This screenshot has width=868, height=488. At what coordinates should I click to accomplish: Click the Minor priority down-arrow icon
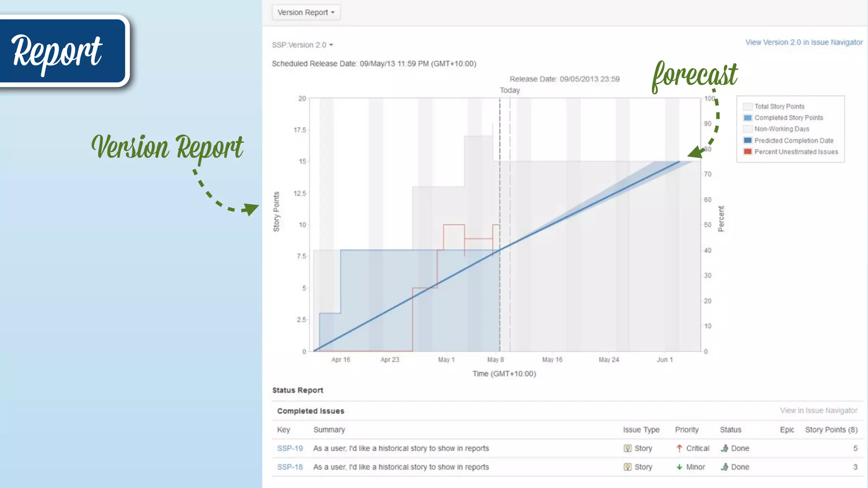(679, 467)
